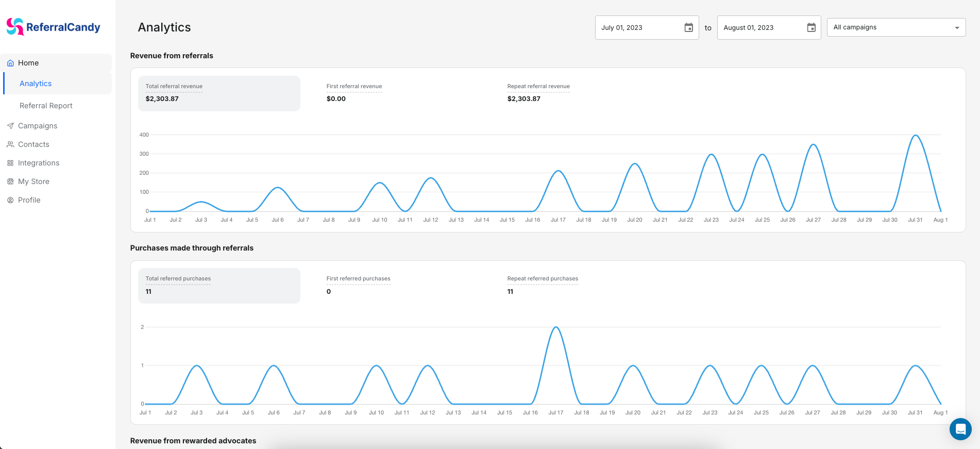Viewport: 980px width, 449px height.
Task: Select the First referral revenue metric
Action: (354, 93)
